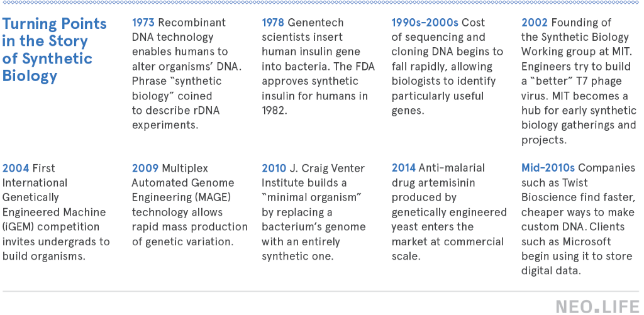Image resolution: width=644 pixels, height=315 pixels.
Task: Click the phrase "synthetic biology" coined text
Action: (x=177, y=88)
